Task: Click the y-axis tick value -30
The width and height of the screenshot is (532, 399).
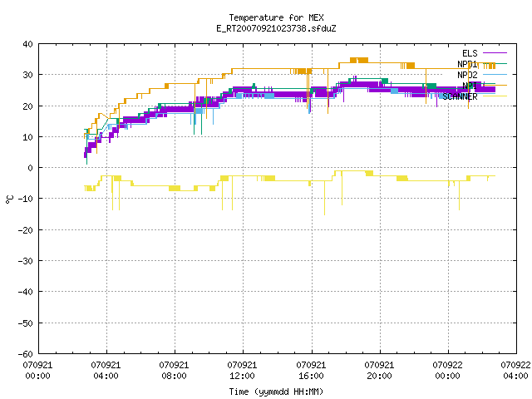Action: click(x=26, y=261)
